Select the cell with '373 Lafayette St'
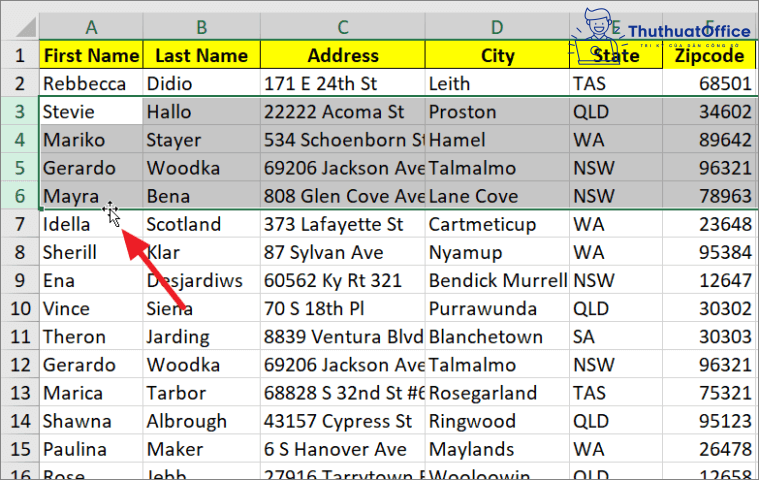 342,224
